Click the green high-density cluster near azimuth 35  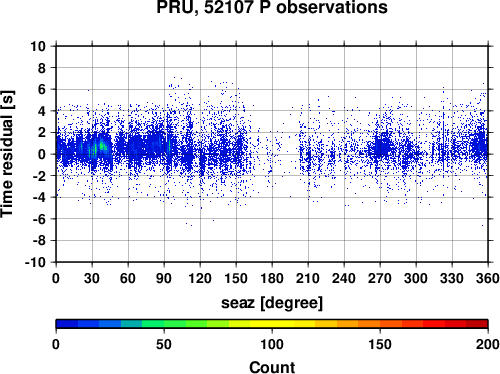(99, 147)
